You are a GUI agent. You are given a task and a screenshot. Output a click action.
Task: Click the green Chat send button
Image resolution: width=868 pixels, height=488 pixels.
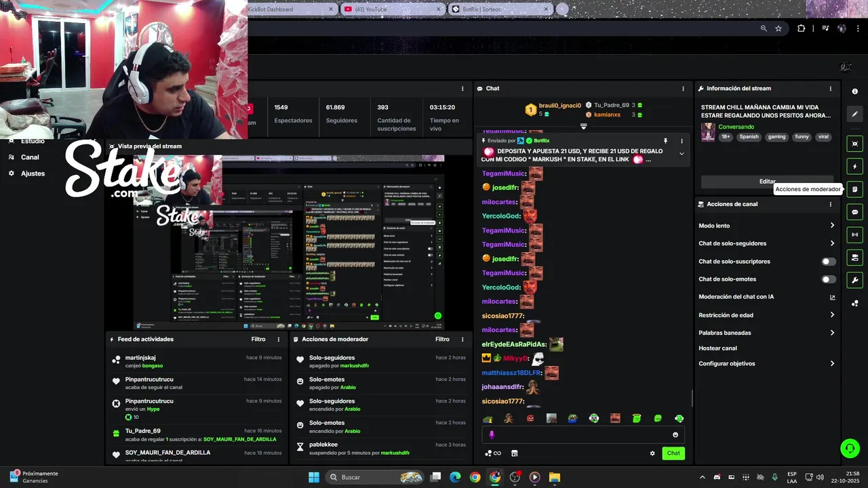click(x=673, y=453)
